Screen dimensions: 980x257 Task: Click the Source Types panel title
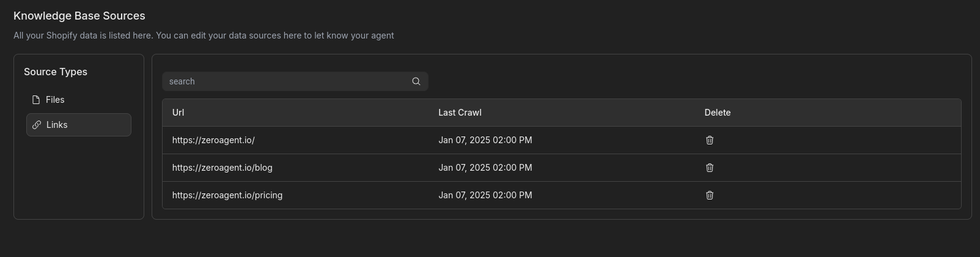[56, 72]
